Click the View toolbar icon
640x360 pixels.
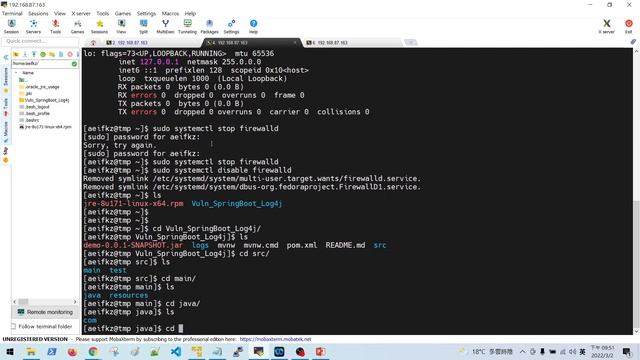[121, 27]
